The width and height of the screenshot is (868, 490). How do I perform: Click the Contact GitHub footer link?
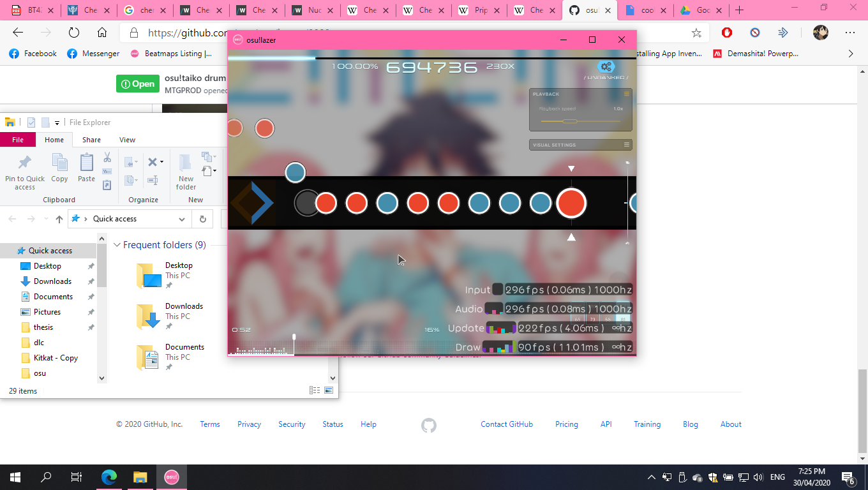[507, 424]
